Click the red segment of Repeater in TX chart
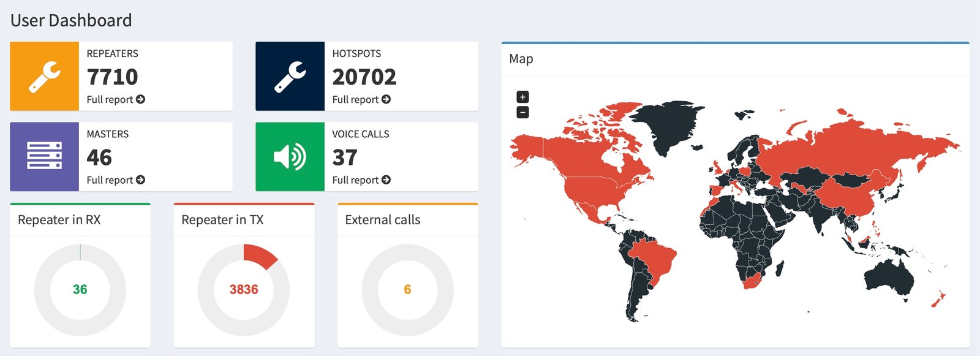Image resolution: width=980 pixels, height=356 pixels. [258, 256]
